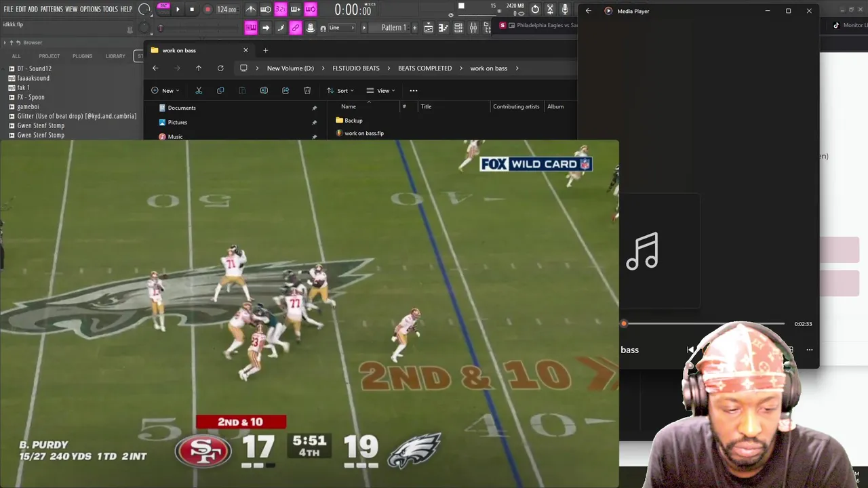Select the 'faaaaksound' browser item

pos(33,78)
